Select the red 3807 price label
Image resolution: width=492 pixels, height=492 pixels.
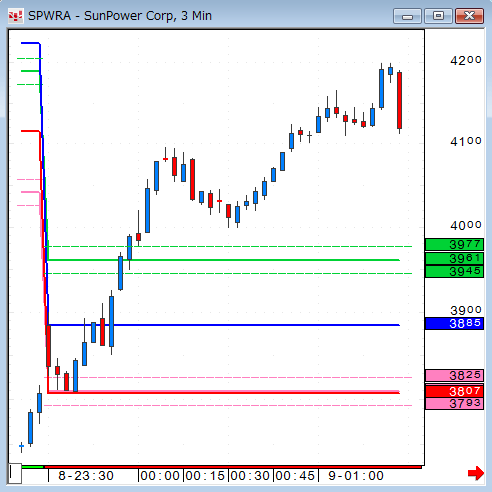[454, 391]
